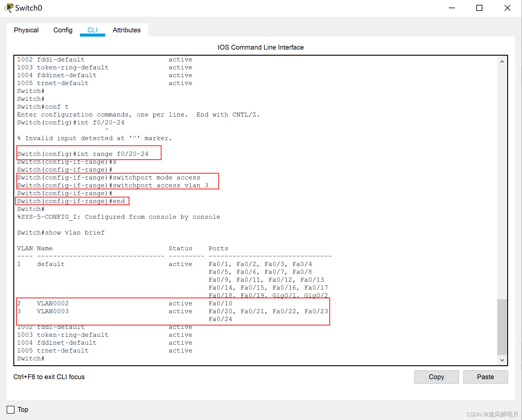Click the "Top" checkbox label

tap(23, 410)
